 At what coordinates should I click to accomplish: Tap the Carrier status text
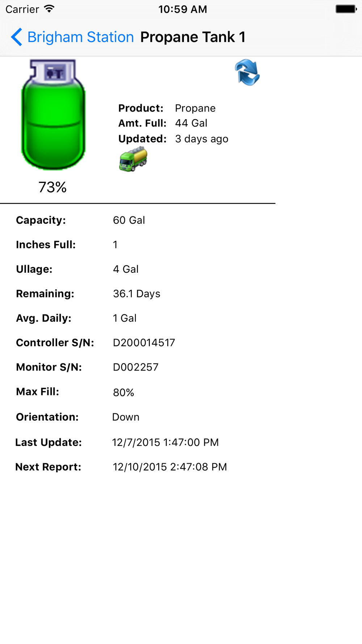[22, 9]
